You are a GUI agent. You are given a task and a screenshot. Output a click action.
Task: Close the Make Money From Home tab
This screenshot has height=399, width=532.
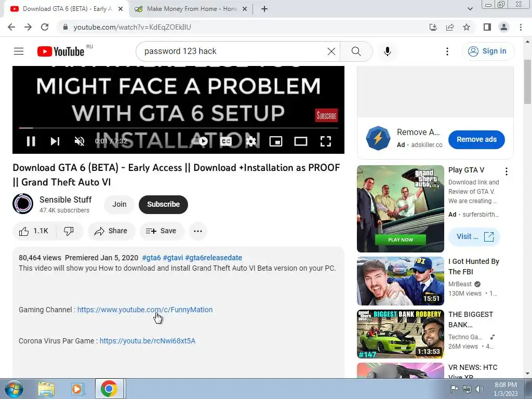tap(244, 9)
